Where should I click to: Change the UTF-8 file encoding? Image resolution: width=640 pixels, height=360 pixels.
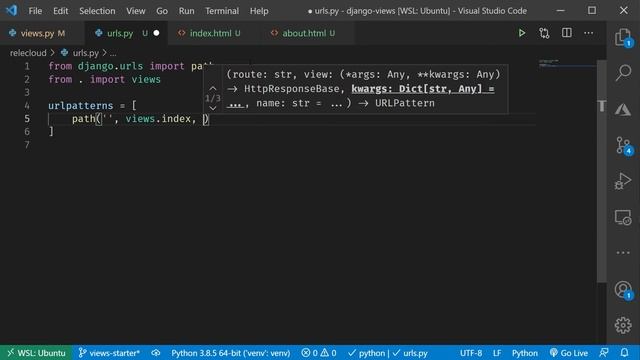click(471, 353)
